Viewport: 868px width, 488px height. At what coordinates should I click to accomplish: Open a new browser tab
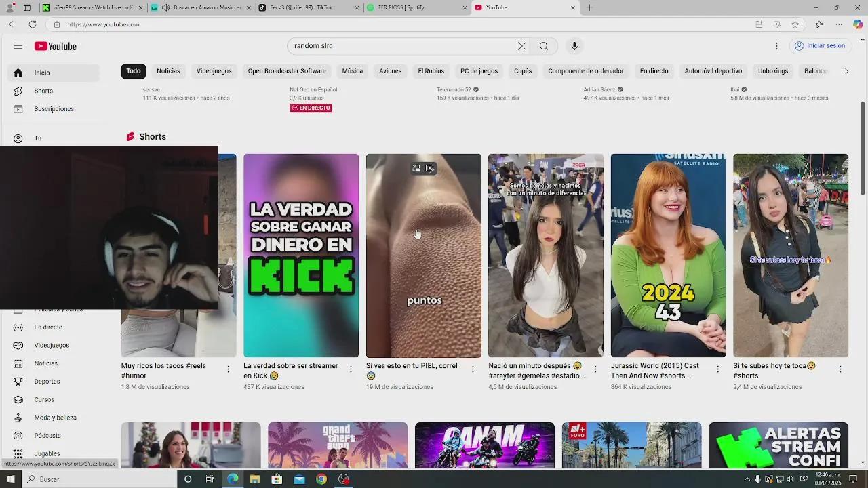point(590,7)
